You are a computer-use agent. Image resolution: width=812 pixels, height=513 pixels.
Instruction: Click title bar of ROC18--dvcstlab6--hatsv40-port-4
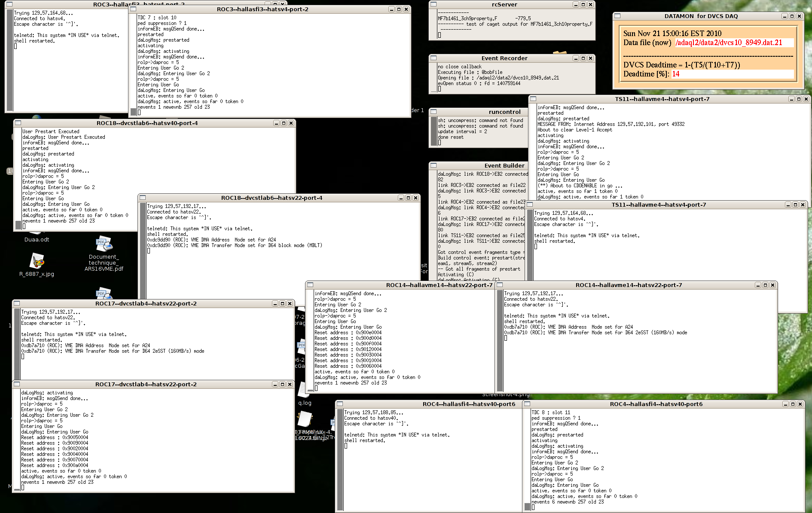pyautogui.click(x=147, y=123)
